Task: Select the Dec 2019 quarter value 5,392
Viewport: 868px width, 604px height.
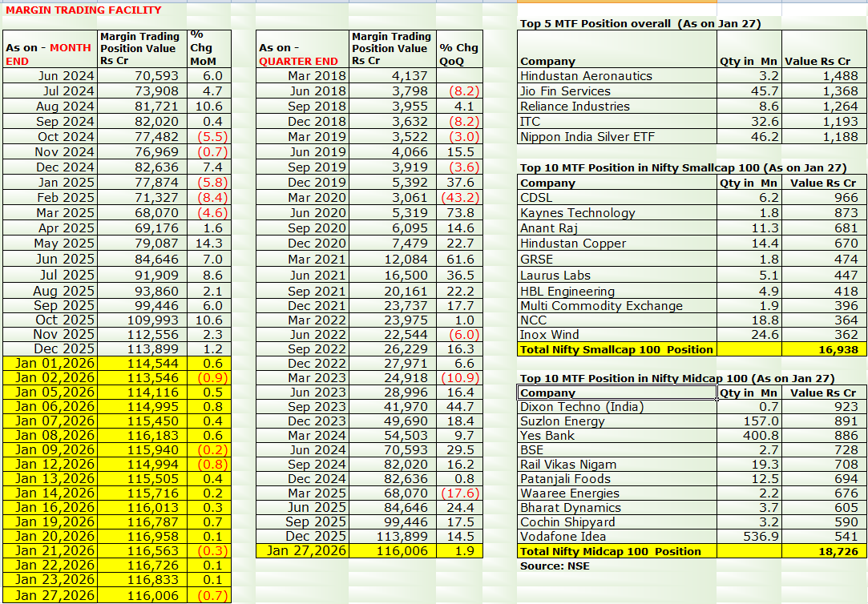Action: 393,183
